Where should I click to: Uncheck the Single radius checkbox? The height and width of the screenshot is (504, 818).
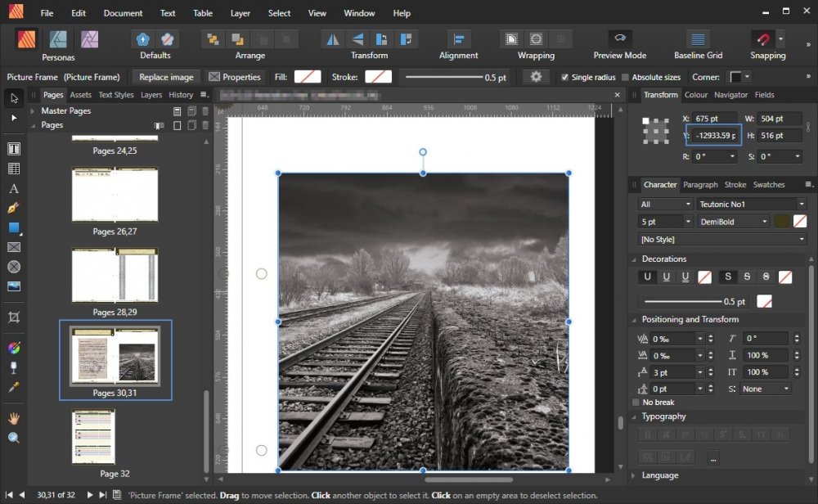(564, 77)
